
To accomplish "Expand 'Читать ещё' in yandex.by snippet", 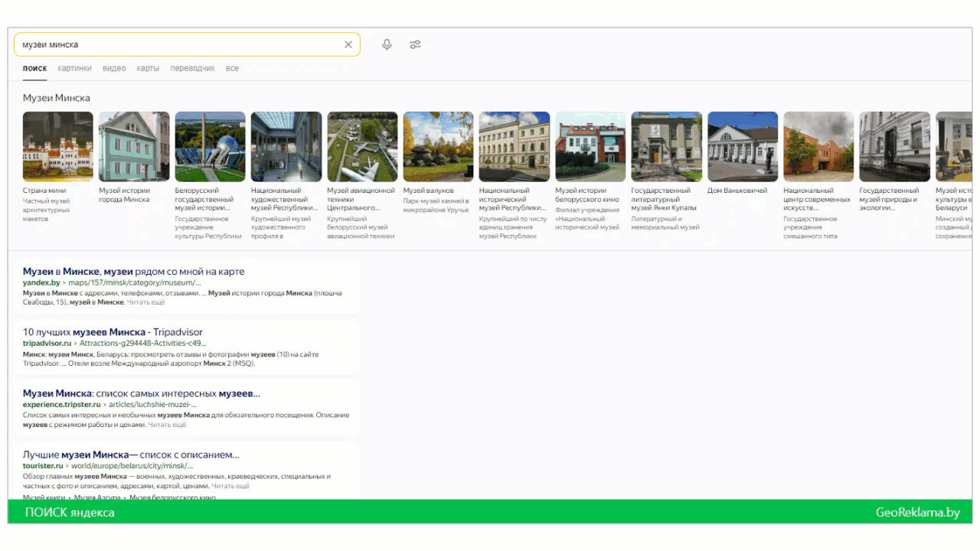I will (146, 302).
